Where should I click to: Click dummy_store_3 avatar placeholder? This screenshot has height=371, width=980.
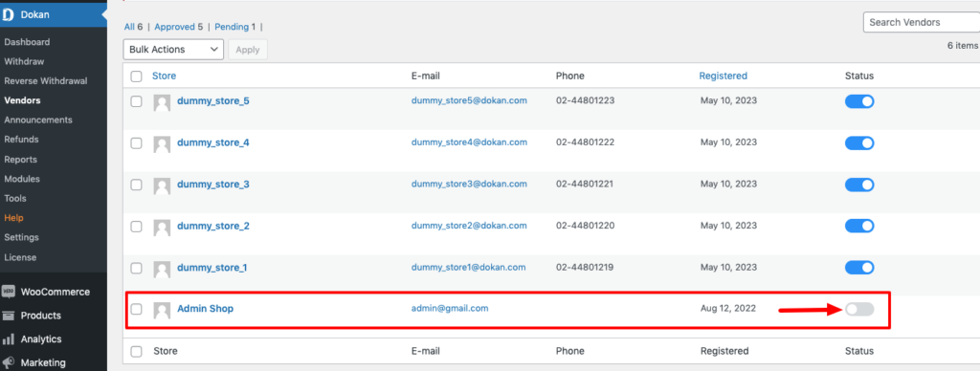tap(162, 186)
